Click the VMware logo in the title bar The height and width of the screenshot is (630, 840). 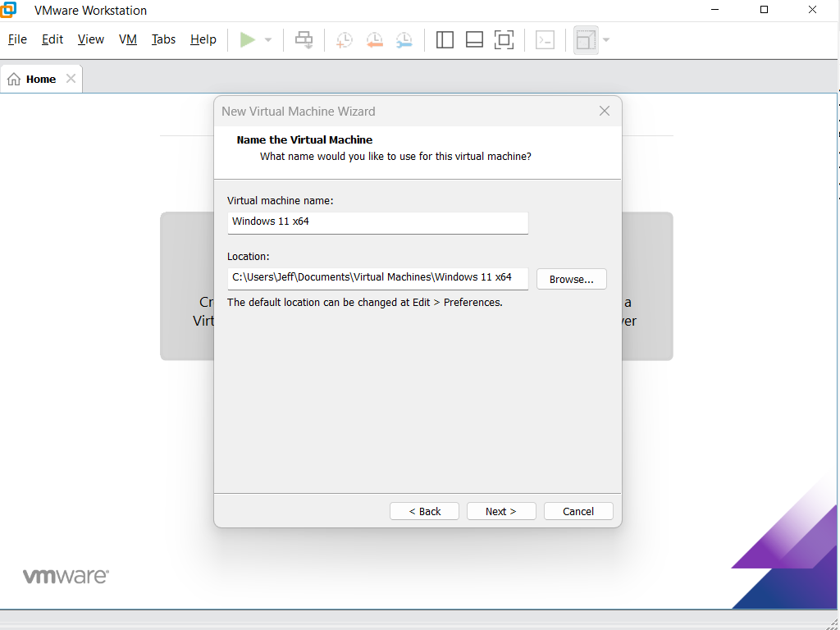pyautogui.click(x=10, y=10)
